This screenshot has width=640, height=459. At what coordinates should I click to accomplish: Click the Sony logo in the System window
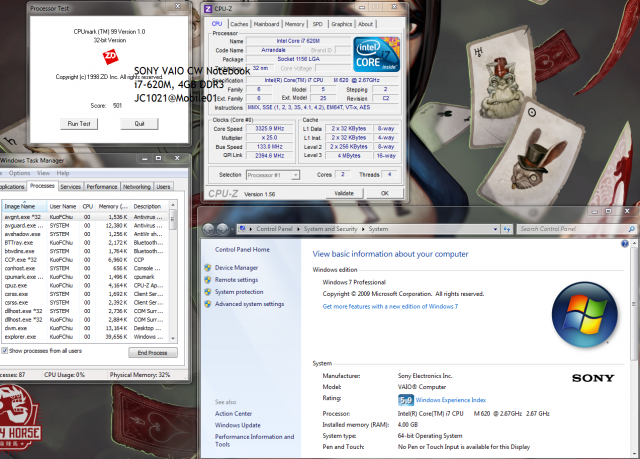593,378
